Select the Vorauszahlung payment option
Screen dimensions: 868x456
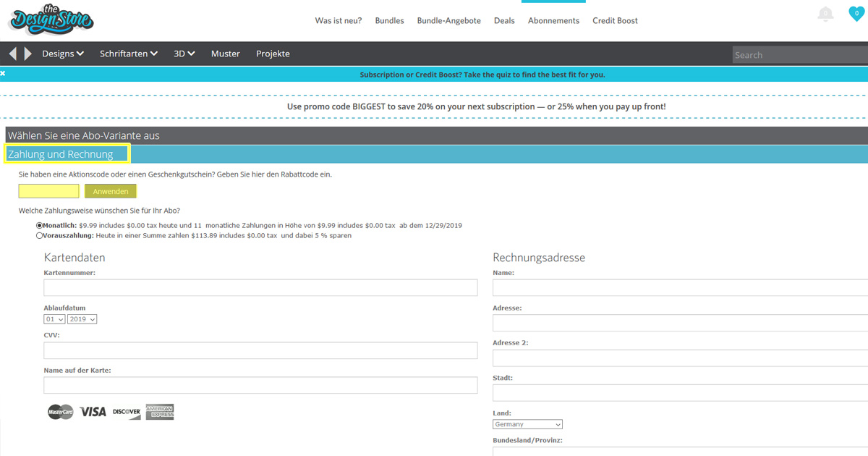[x=39, y=235]
